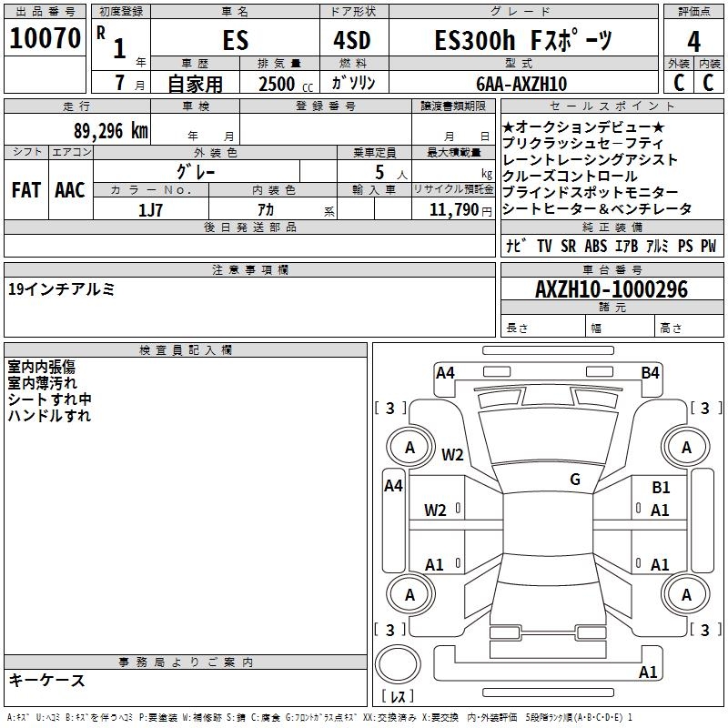
Task: Click the 注意事項欄 header
Action: (249, 269)
